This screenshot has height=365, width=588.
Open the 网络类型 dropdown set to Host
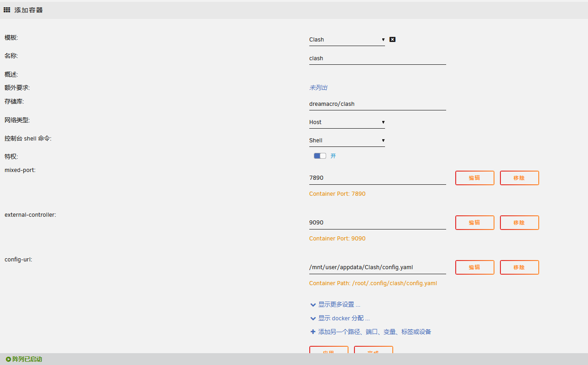[x=347, y=122]
